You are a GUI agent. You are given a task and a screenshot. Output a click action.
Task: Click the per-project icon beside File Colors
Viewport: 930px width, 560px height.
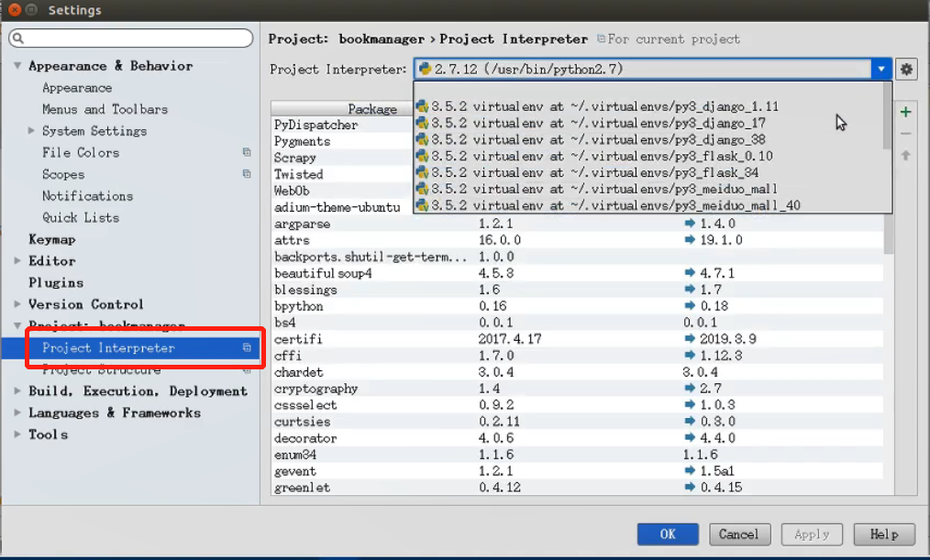(247, 152)
